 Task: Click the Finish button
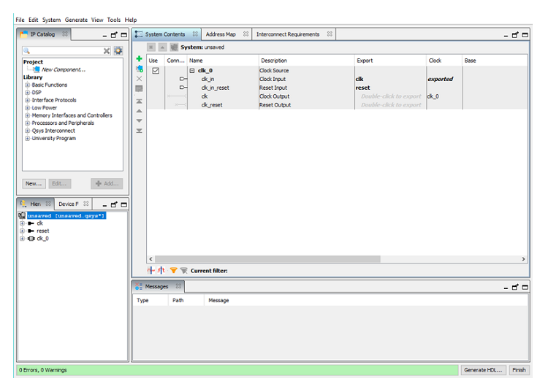[x=519, y=370]
